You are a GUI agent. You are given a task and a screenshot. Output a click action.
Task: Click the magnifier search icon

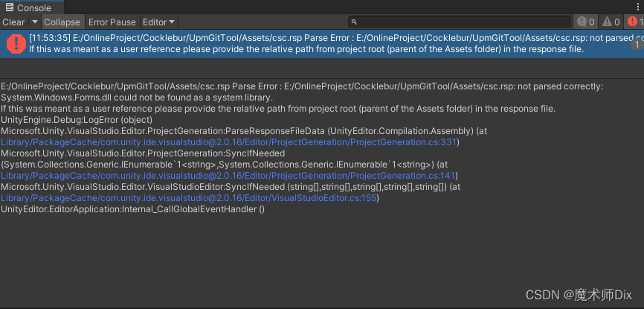[355, 22]
